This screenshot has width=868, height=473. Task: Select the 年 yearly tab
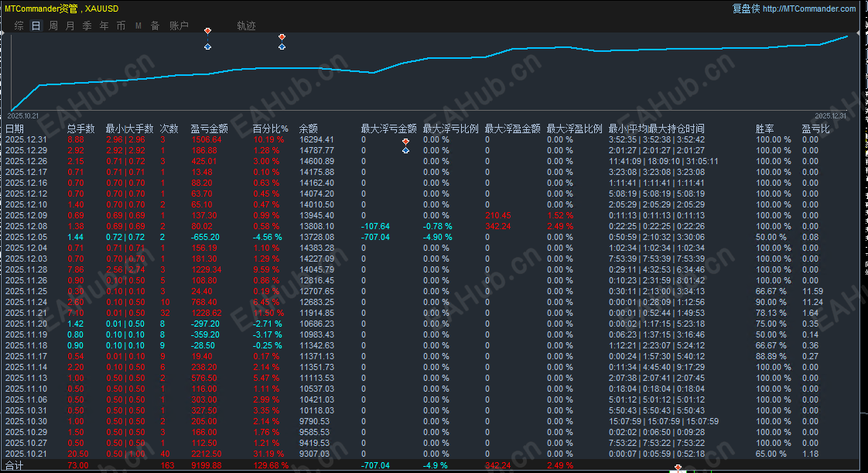[x=104, y=26]
